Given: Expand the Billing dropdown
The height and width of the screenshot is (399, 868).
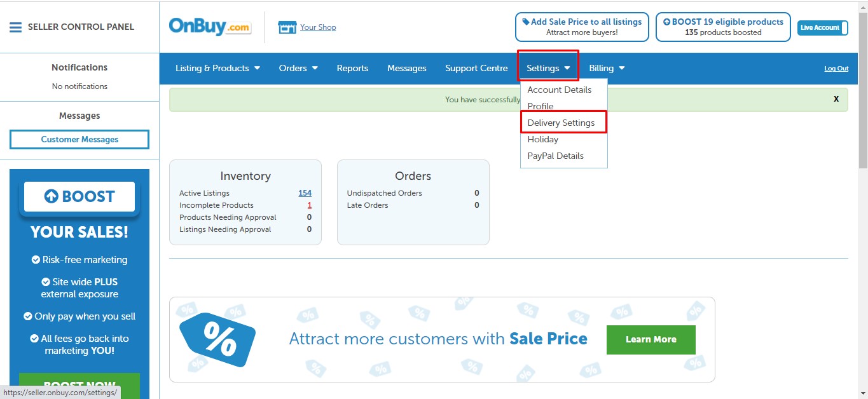Looking at the screenshot, I should tap(607, 68).
